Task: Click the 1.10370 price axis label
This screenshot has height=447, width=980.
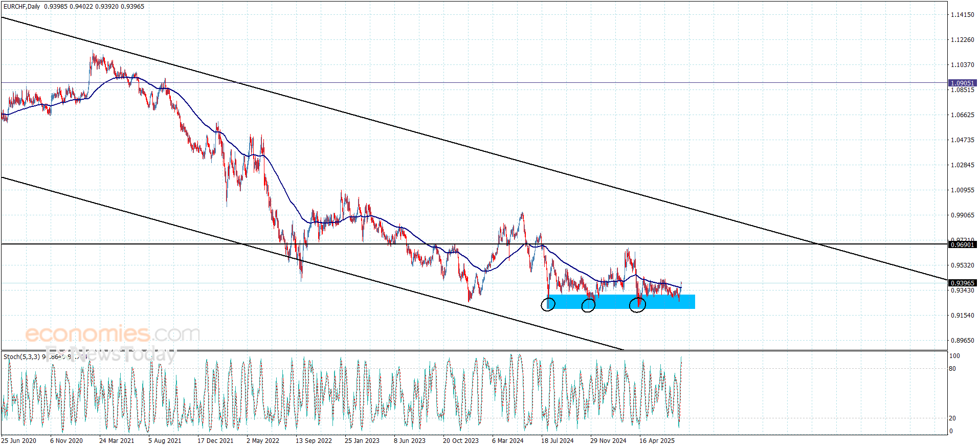Action: coord(962,65)
